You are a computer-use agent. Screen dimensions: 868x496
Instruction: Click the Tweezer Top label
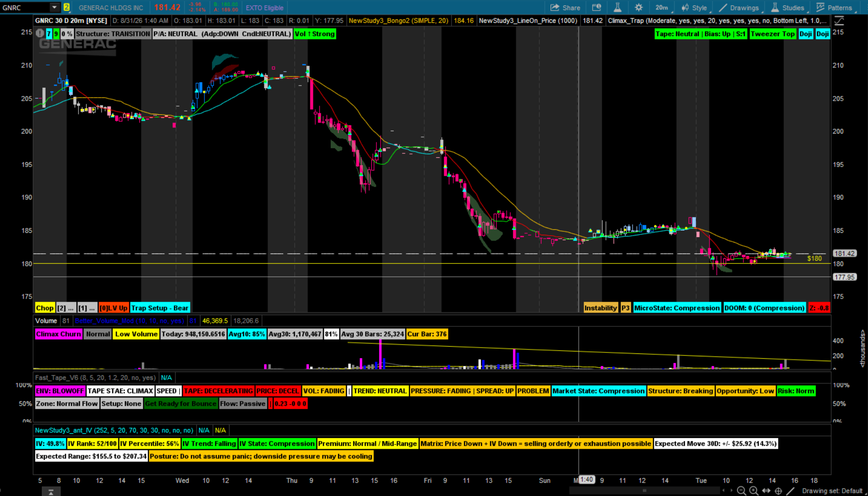(x=772, y=34)
